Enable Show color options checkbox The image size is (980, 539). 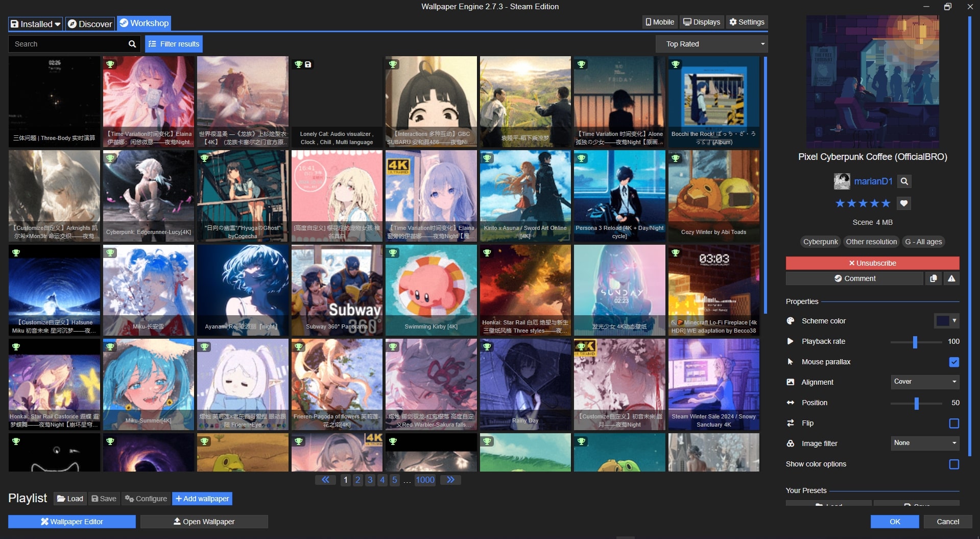[954, 464]
